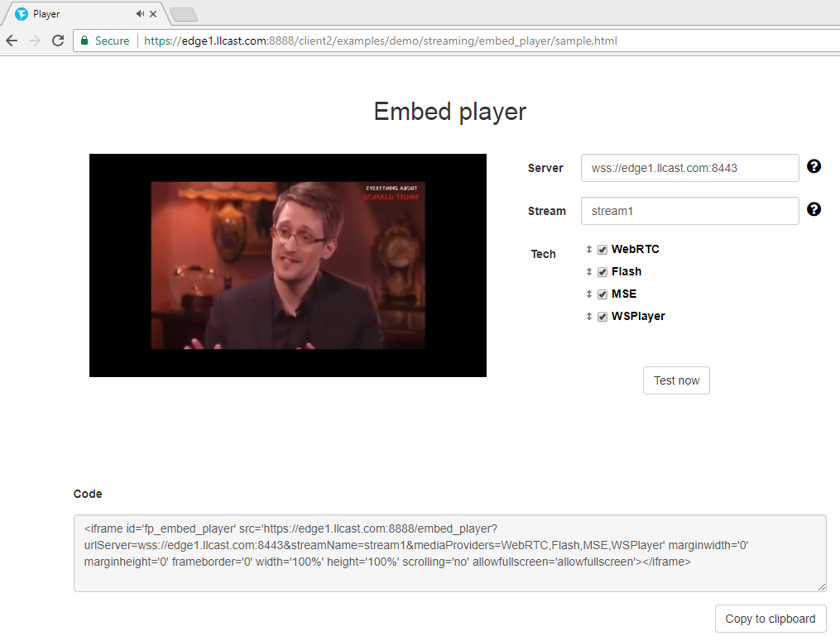Uncheck the Flash checkbox
840x636 pixels.
[x=602, y=272]
